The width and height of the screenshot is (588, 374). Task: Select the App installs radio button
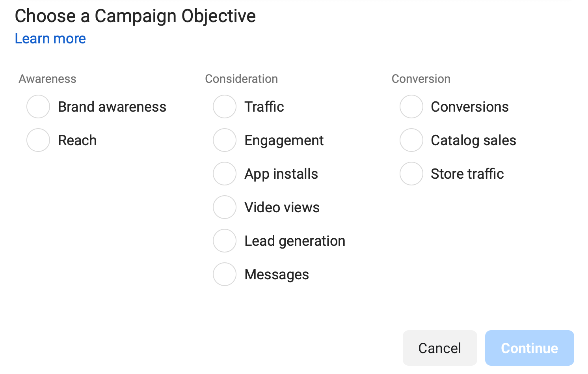(225, 174)
